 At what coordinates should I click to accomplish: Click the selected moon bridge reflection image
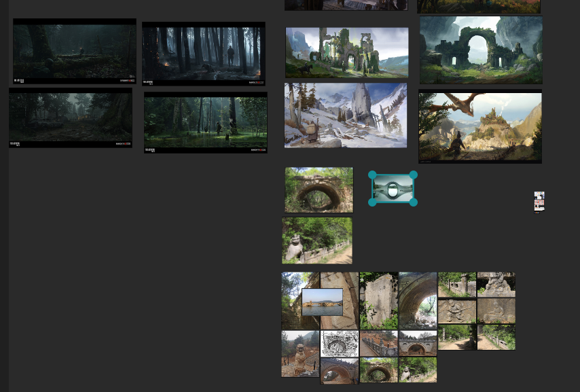click(393, 188)
